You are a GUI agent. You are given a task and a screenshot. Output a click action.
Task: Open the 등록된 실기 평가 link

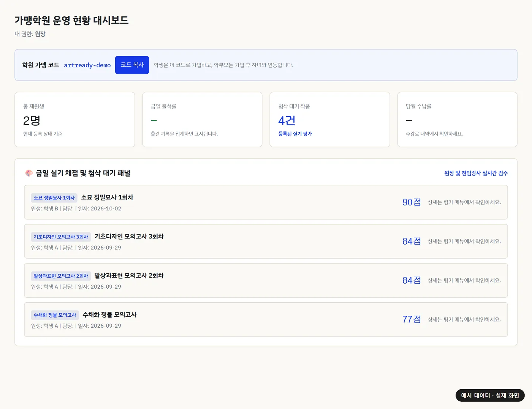[295, 134]
